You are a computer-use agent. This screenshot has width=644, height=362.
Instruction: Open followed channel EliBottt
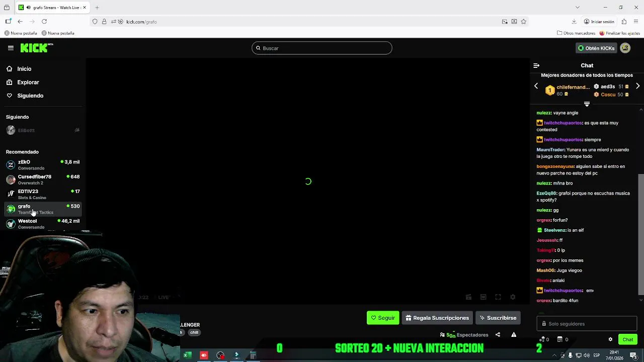[43, 130]
